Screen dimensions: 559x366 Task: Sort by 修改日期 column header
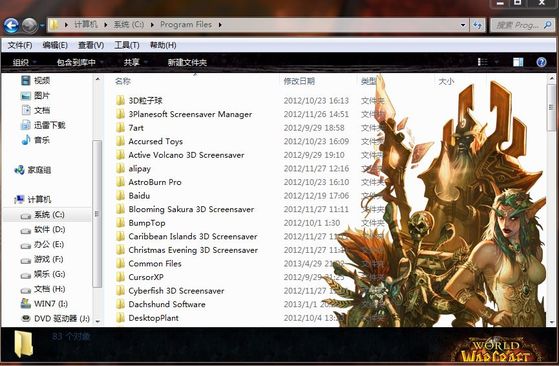pos(299,81)
